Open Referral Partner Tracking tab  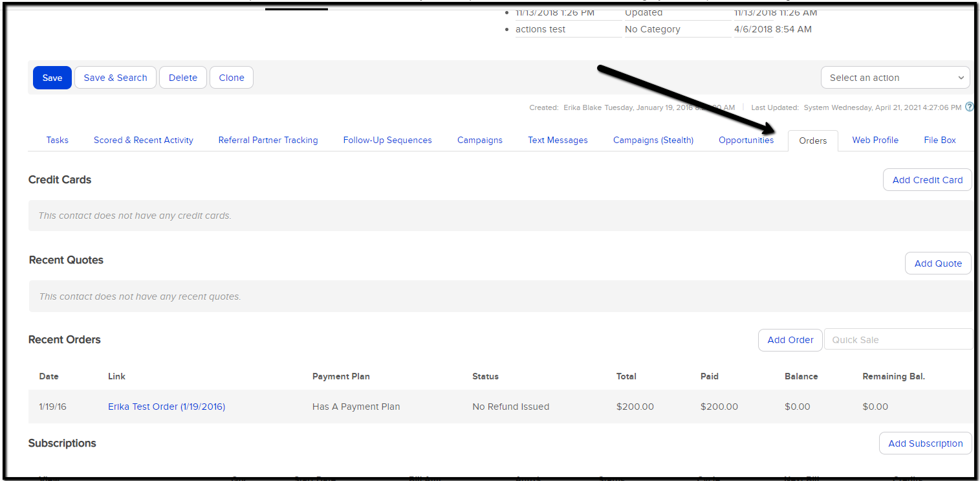coord(268,140)
